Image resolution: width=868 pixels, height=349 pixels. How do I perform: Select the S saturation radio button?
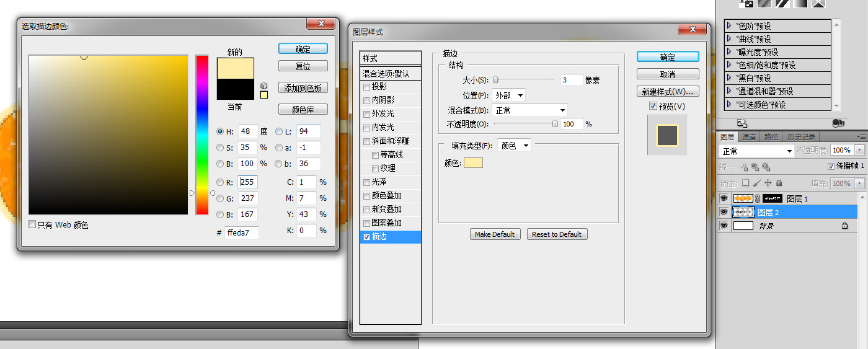coord(220,148)
